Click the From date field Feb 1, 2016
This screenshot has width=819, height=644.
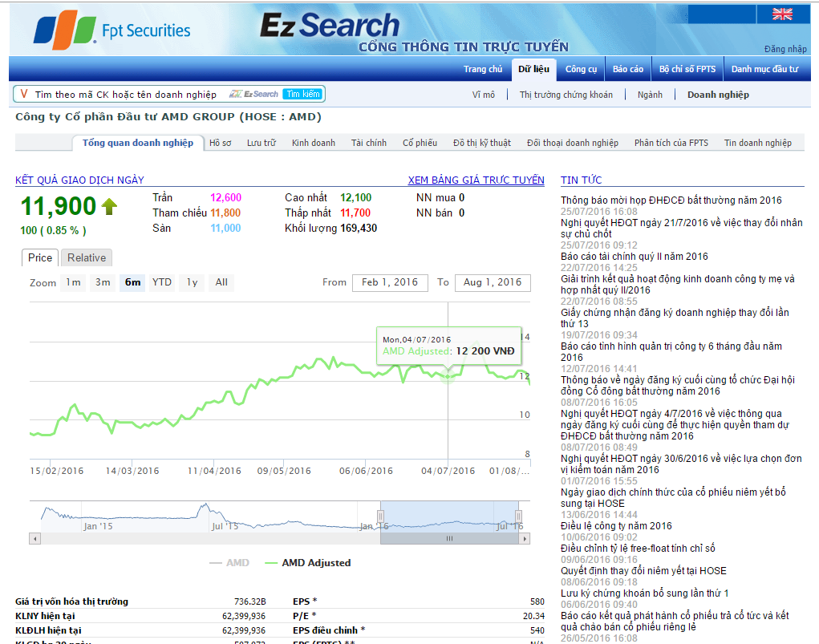point(390,282)
